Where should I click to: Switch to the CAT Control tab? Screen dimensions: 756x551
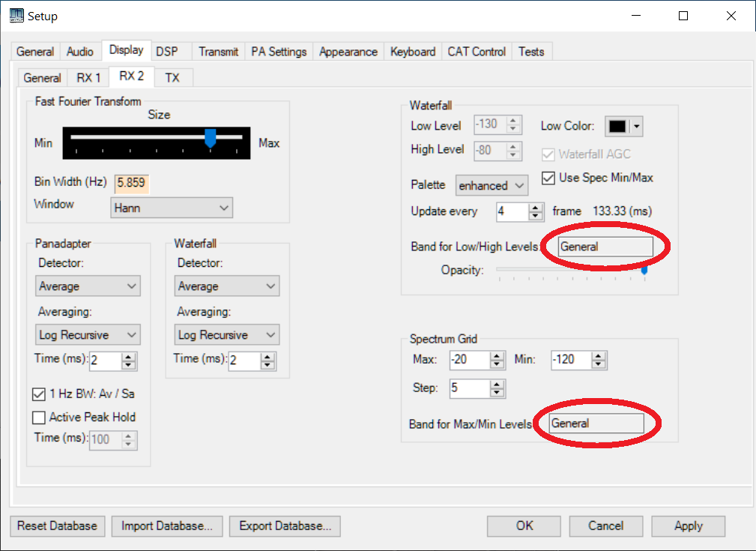click(x=477, y=52)
